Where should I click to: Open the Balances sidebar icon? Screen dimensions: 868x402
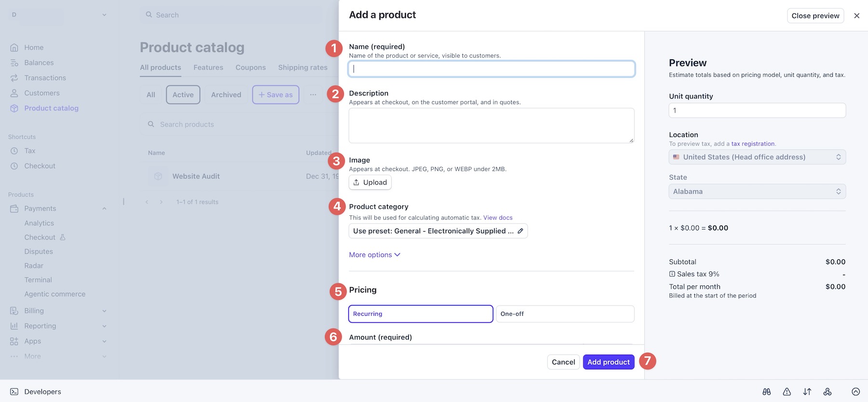[x=14, y=63]
